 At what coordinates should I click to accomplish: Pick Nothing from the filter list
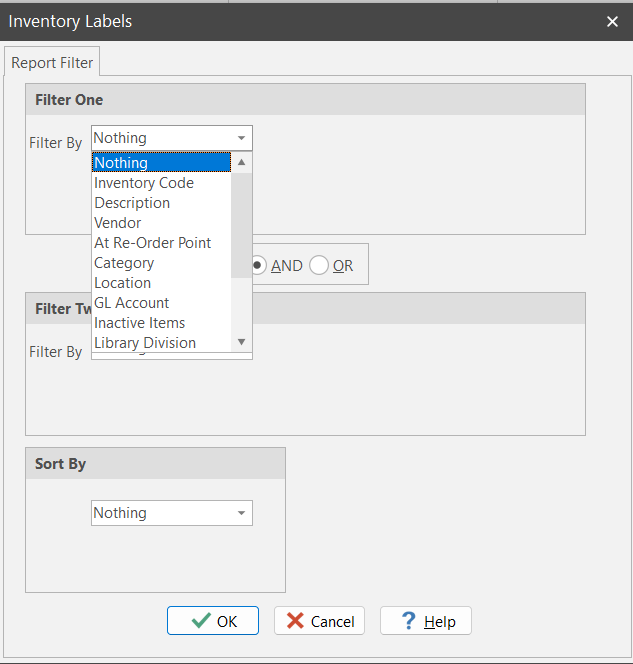coord(160,163)
